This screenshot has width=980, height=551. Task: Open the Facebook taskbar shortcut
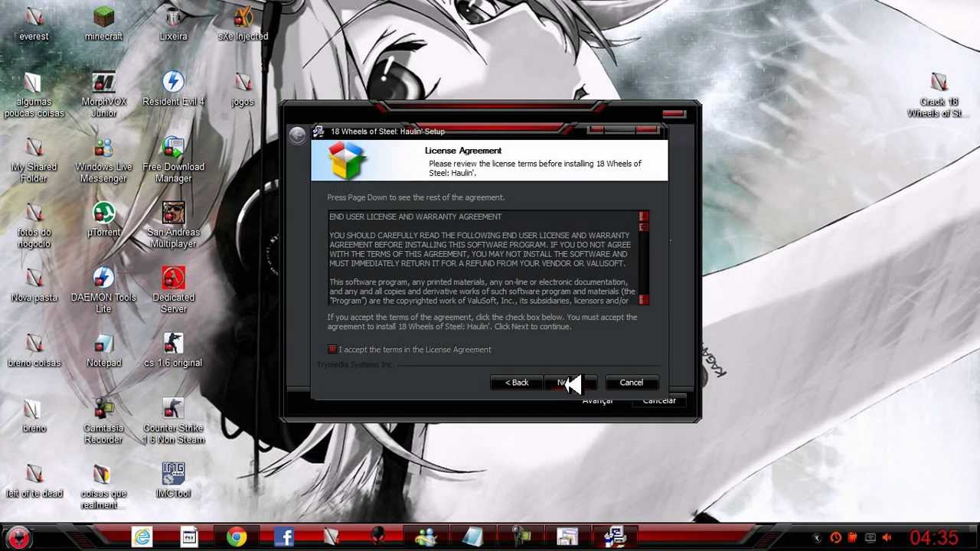tap(284, 537)
